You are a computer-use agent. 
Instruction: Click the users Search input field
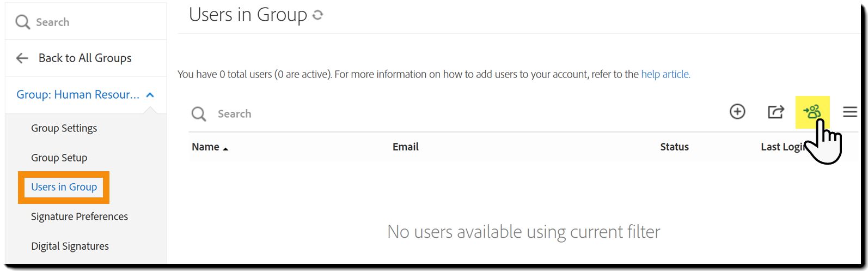tap(381, 114)
